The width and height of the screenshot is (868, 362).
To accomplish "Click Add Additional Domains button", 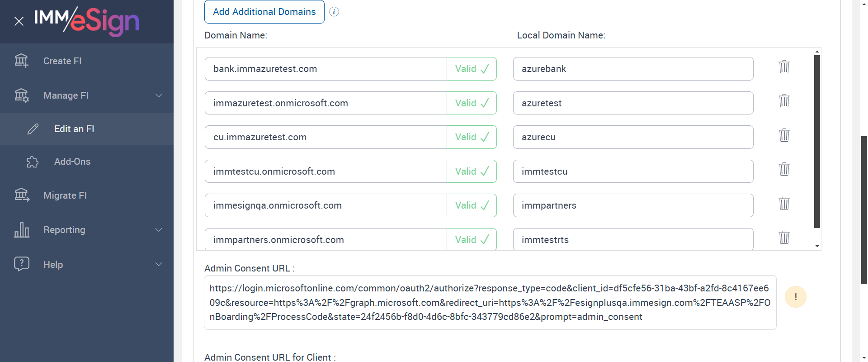I will pyautogui.click(x=264, y=12).
